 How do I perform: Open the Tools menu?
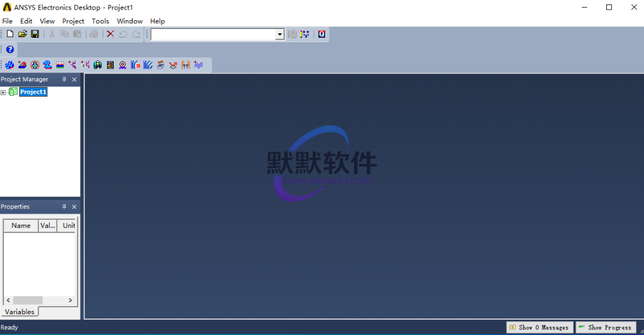coord(101,21)
